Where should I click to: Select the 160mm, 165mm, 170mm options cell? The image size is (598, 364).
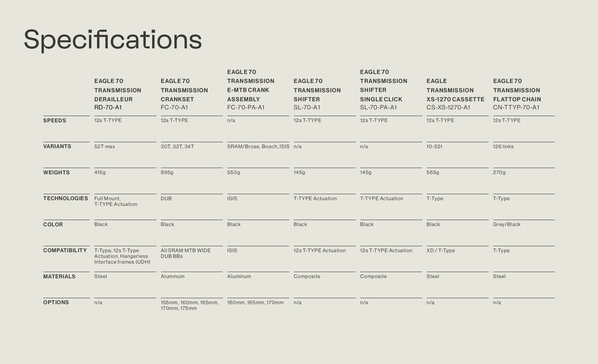tap(255, 303)
